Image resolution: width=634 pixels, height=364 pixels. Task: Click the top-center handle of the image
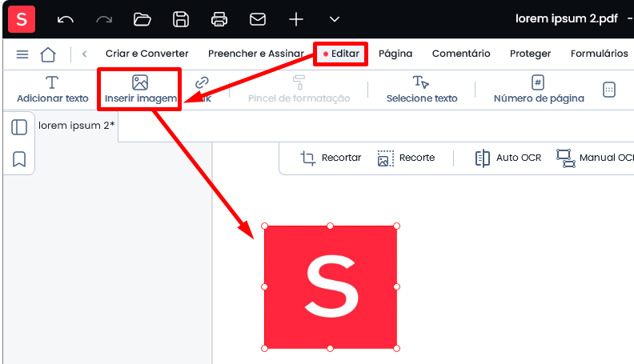click(x=331, y=226)
